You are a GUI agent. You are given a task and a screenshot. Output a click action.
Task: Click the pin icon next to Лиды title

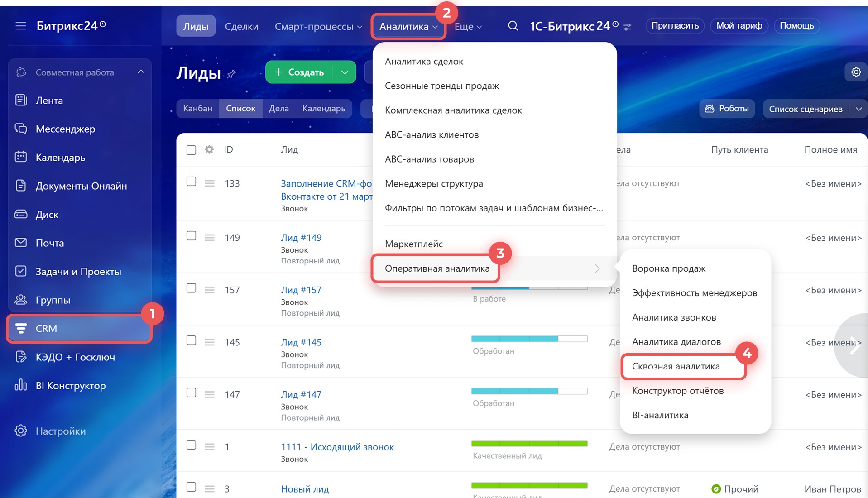[x=231, y=74]
